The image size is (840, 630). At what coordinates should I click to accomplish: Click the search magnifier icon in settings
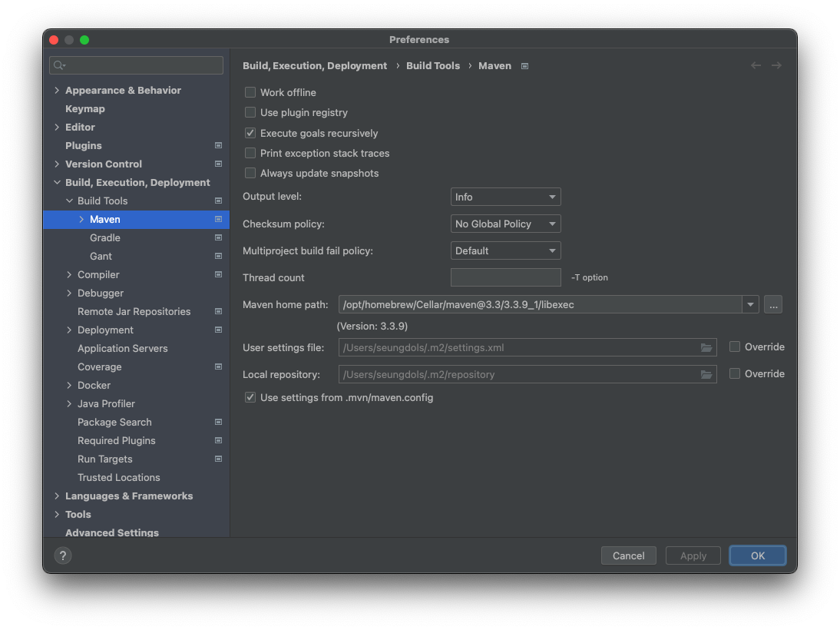59,65
